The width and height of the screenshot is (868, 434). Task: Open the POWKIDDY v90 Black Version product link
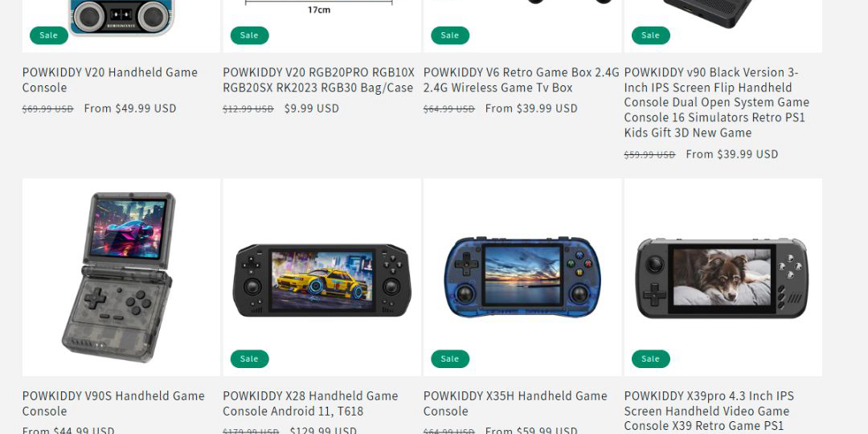(716, 102)
